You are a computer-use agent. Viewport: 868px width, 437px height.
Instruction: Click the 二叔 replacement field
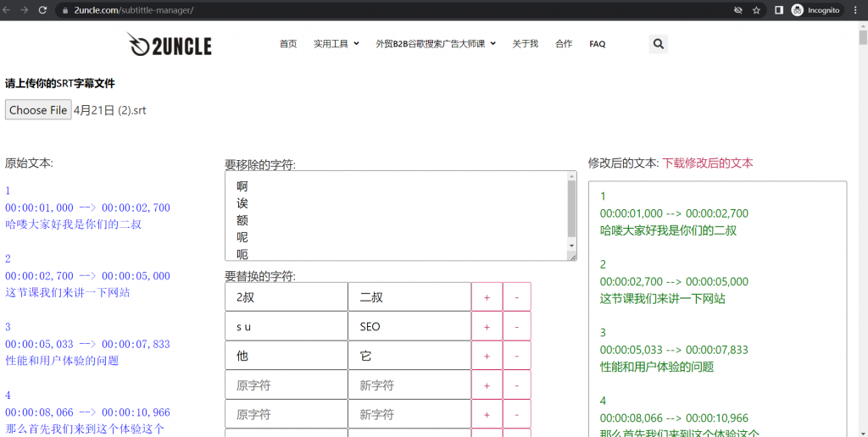coord(409,297)
